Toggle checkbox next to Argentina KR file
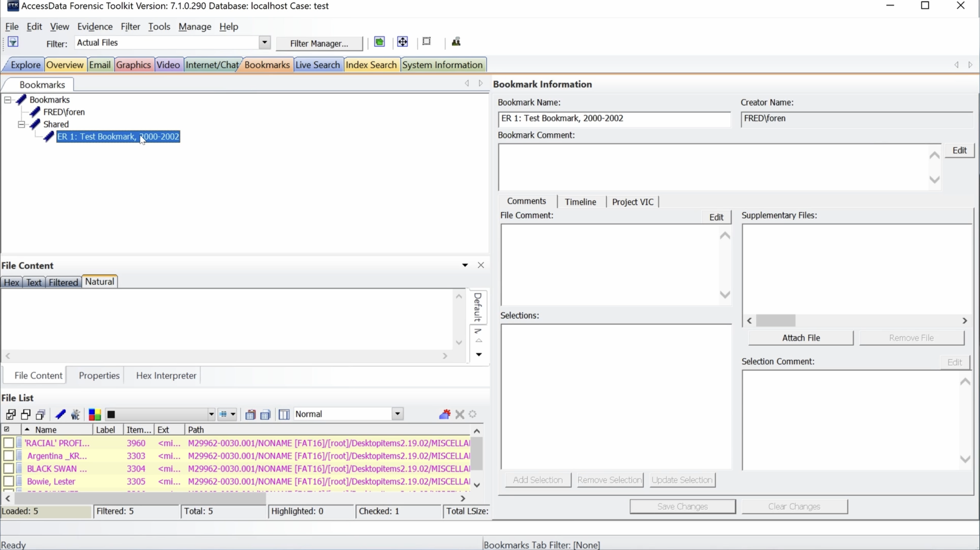Screen dimensions: 980x550 pyautogui.click(x=7, y=456)
